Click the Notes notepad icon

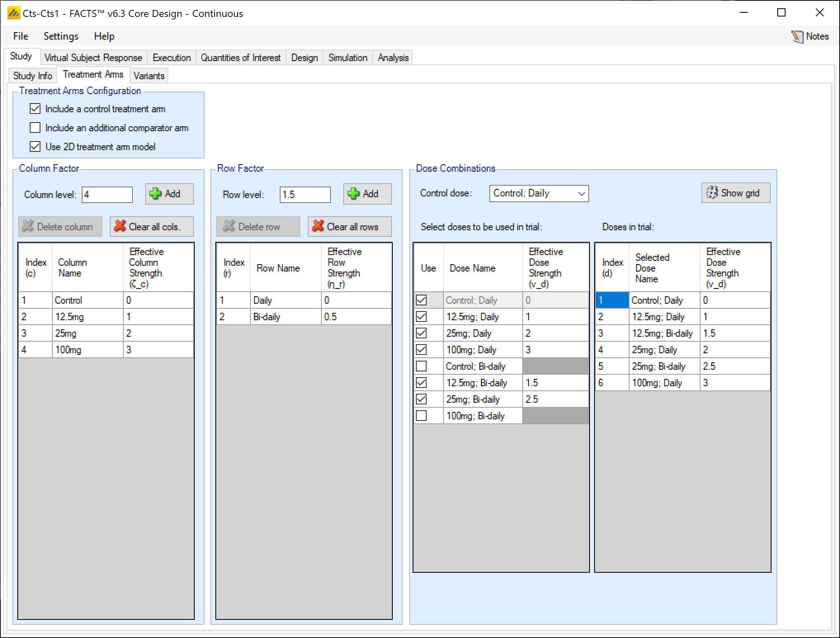click(x=797, y=37)
